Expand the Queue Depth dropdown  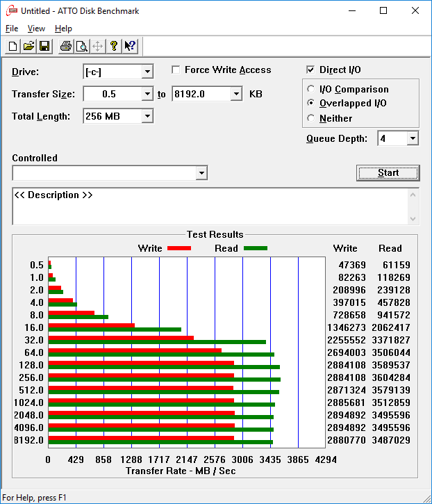click(413, 138)
